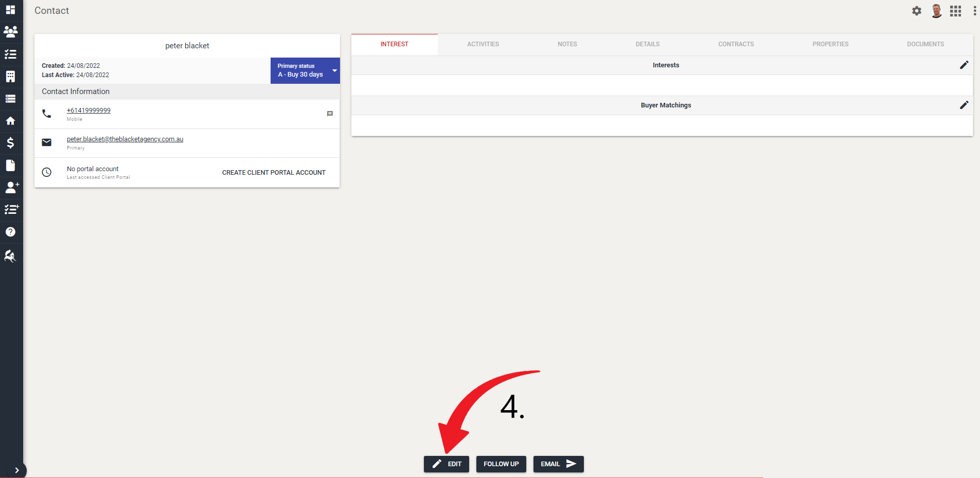Click the Home icon in sidebar

click(10, 121)
